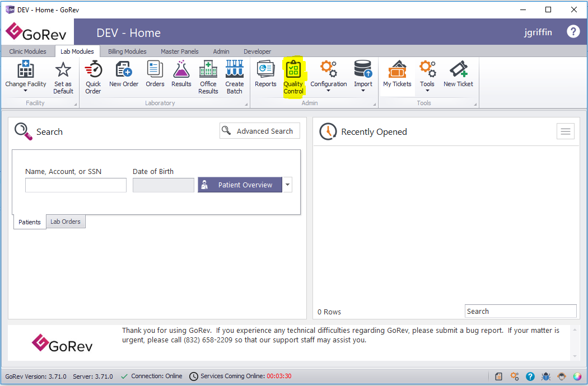
Task: Switch to the Lab Orders search tab
Action: pyautogui.click(x=66, y=222)
